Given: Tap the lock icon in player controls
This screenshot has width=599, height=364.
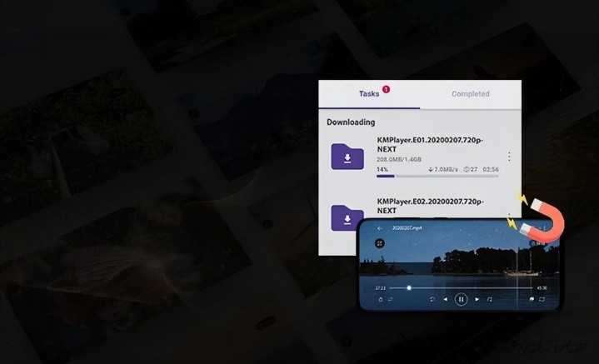Looking at the screenshot, I should click(x=381, y=300).
